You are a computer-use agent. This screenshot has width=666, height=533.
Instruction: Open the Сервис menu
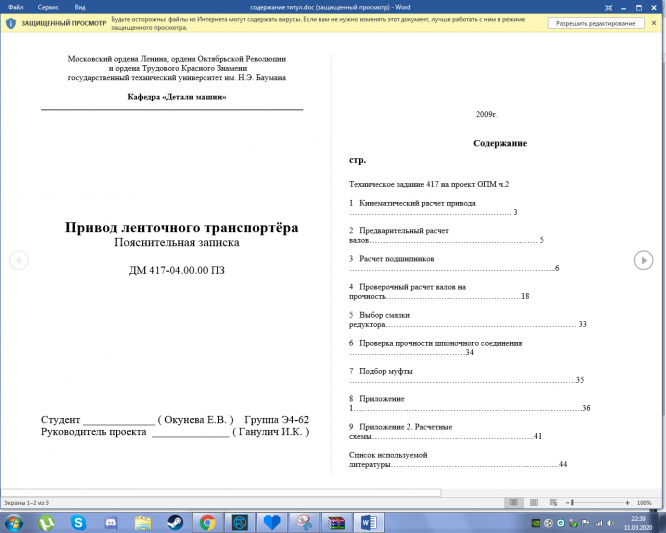pos(48,7)
